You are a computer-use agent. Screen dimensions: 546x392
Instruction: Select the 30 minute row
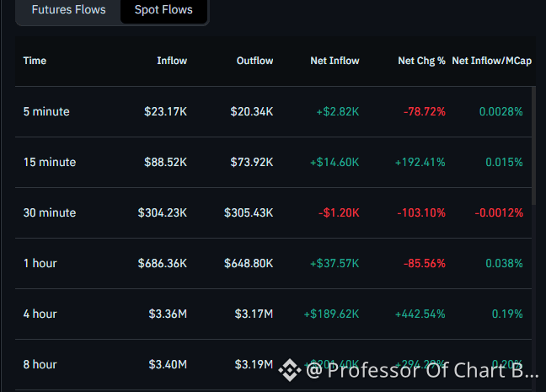pos(273,212)
